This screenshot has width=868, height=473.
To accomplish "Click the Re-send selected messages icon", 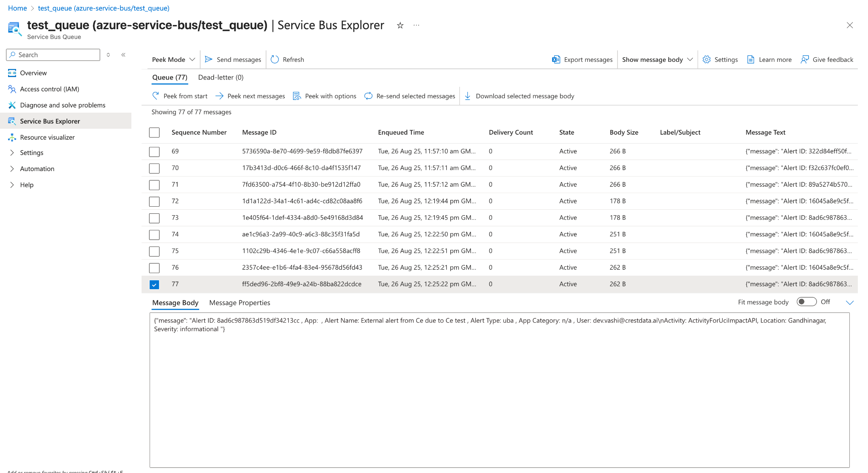I will (x=368, y=96).
